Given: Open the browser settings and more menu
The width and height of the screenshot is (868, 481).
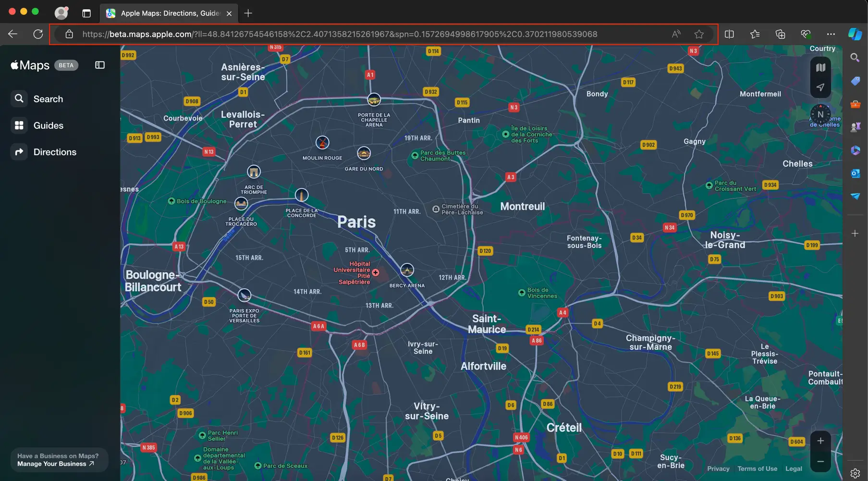Looking at the screenshot, I should tap(831, 34).
